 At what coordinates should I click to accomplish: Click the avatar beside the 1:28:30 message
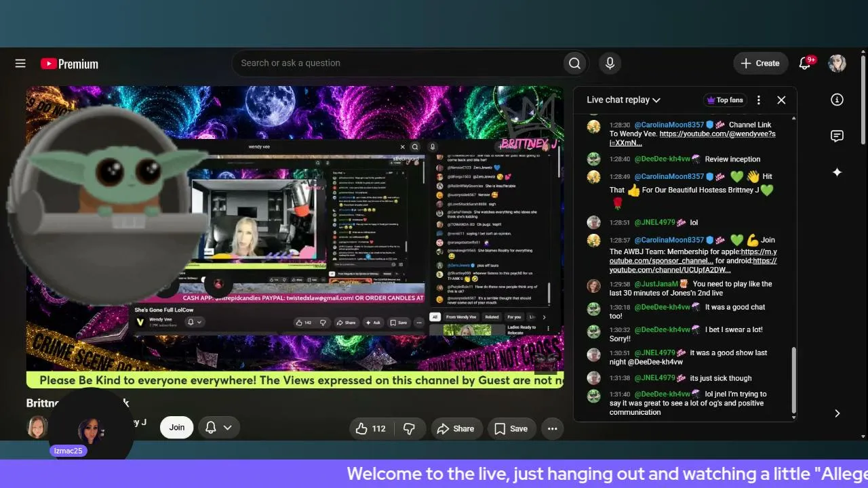[x=593, y=127]
